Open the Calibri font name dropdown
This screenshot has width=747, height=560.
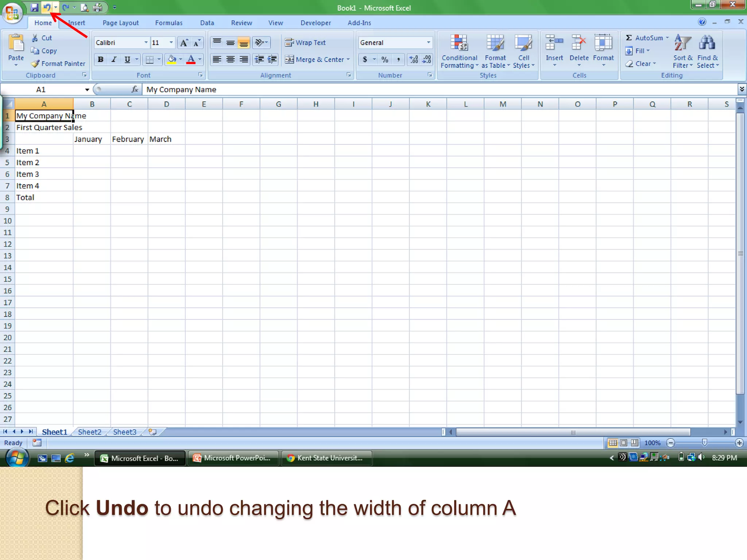point(146,43)
